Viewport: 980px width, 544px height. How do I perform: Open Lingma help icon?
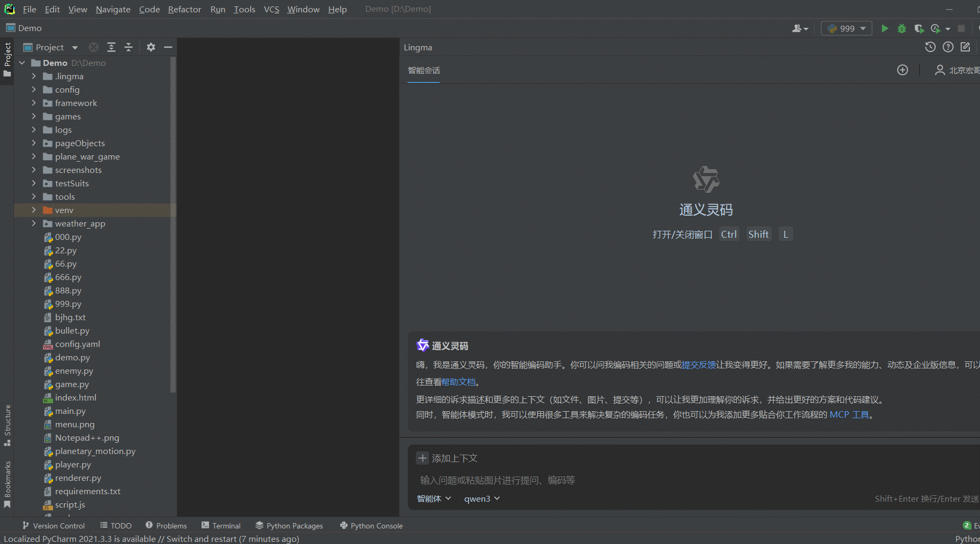click(x=948, y=47)
